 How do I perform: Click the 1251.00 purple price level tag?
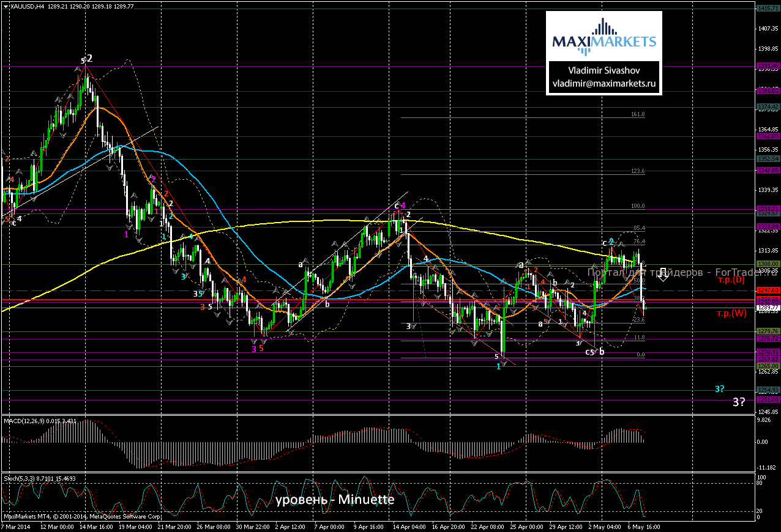767,399
